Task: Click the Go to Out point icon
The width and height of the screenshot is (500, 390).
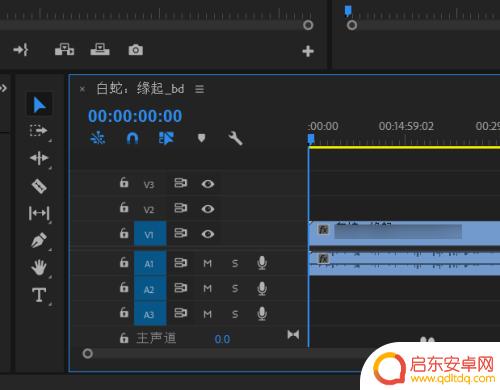Action: tap(21, 50)
